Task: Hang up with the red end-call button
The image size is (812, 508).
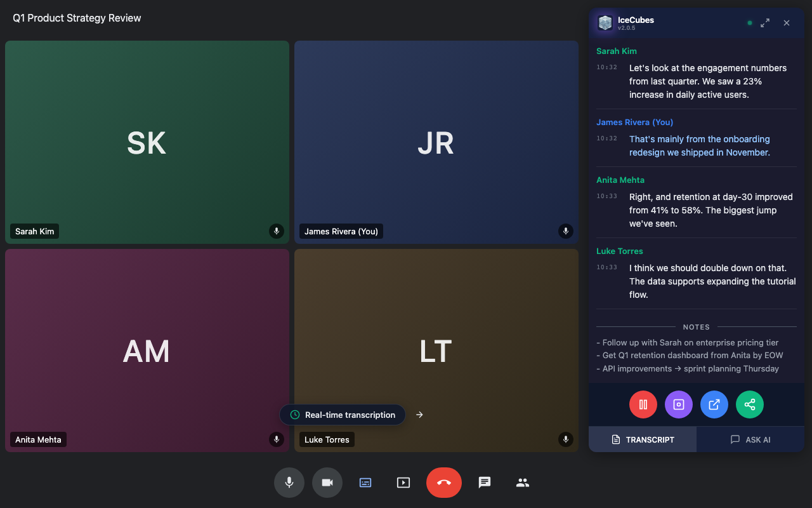Action: 444,483
